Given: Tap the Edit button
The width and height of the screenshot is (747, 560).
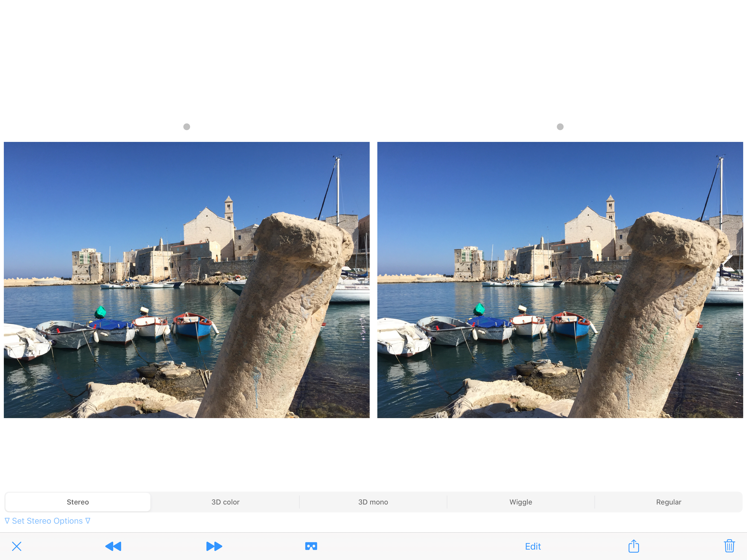Looking at the screenshot, I should coord(533,547).
